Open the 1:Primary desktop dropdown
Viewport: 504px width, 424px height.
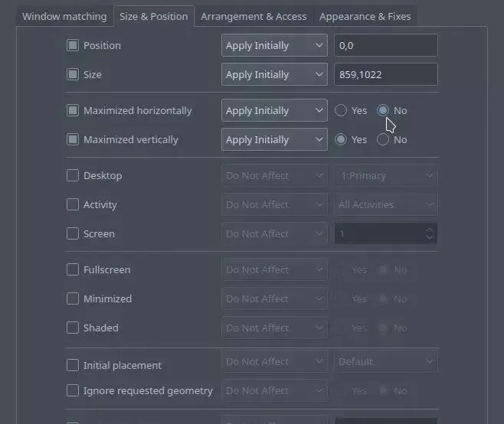pos(386,176)
